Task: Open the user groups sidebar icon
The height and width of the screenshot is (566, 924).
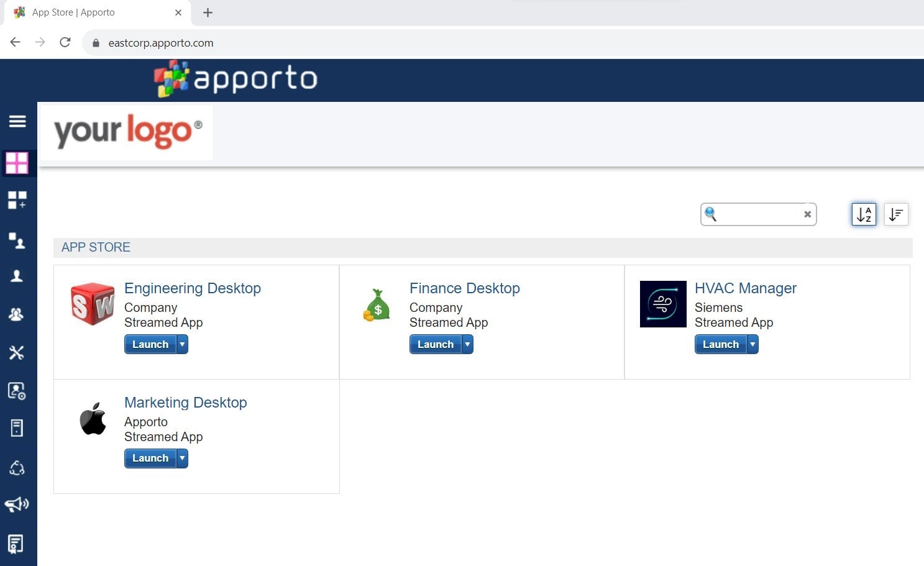Action: (16, 314)
